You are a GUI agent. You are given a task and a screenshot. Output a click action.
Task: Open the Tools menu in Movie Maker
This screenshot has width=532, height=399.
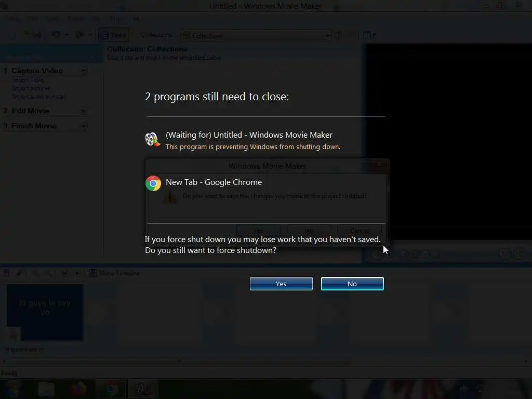75,18
